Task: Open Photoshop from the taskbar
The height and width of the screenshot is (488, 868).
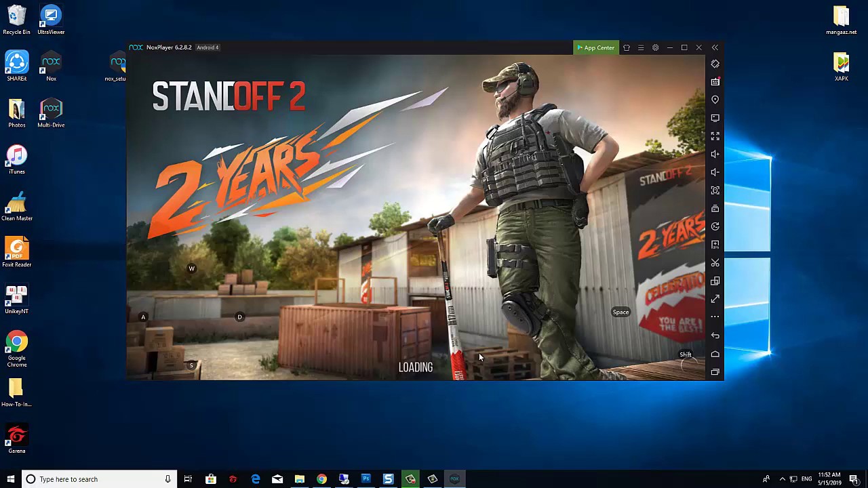Action: click(x=366, y=479)
